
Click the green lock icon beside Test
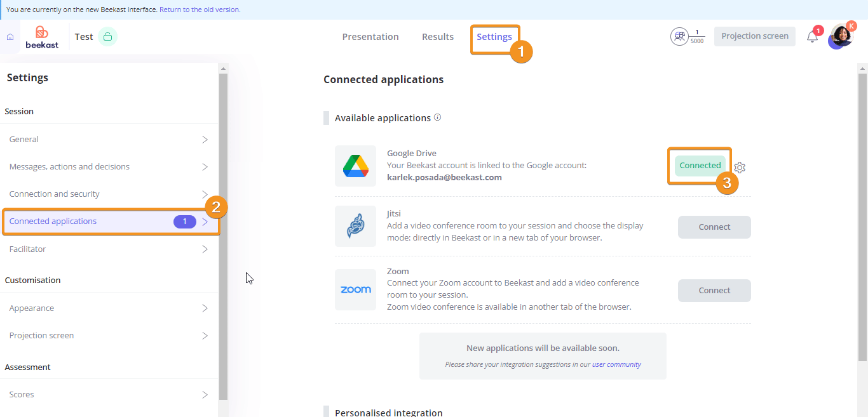coord(107,37)
